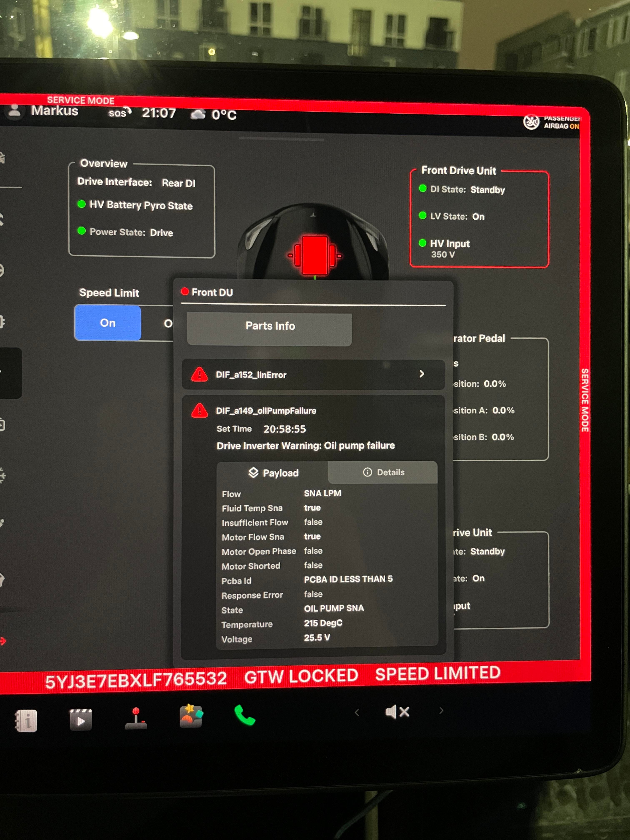Collapse the DIF_a149_oilPumpFailure alert

[266, 411]
